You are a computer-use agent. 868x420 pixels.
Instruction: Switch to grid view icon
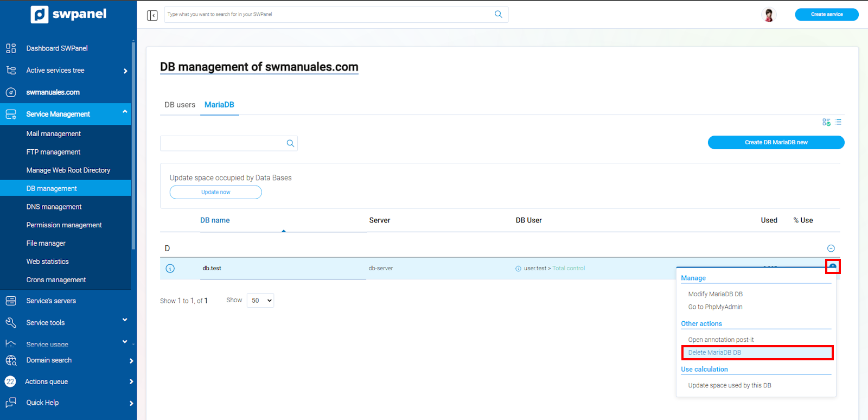pyautogui.click(x=826, y=122)
